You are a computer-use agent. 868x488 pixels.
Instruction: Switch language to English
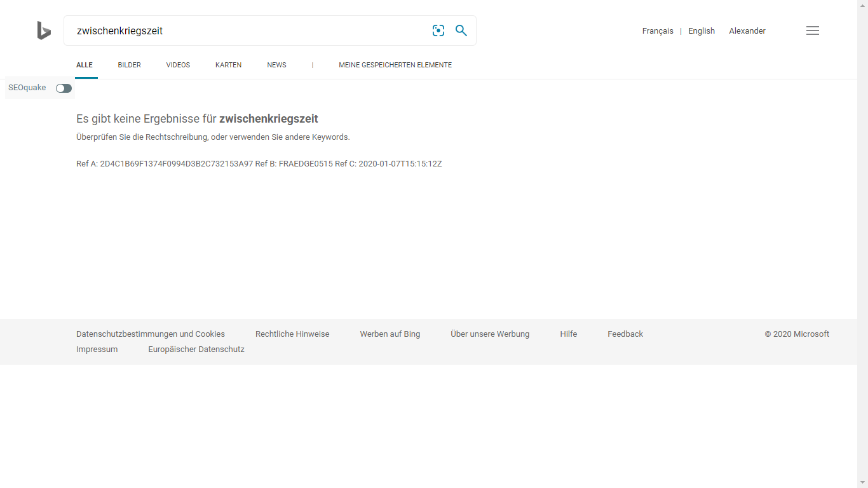coord(702,31)
